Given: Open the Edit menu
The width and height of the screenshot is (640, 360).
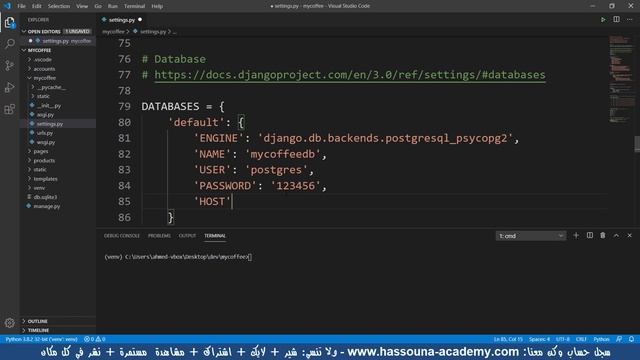Looking at the screenshot, I should point(37,6).
